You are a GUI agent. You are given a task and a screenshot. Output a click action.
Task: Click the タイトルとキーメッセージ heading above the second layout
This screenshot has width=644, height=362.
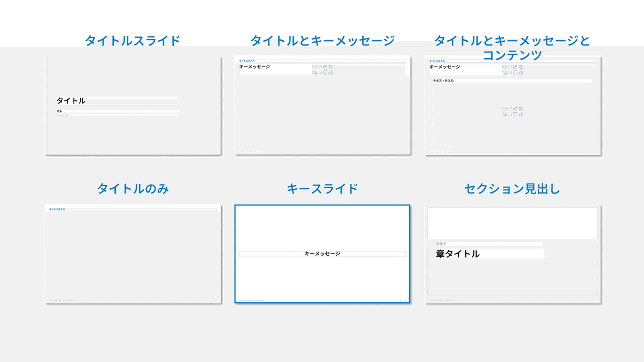tap(323, 40)
